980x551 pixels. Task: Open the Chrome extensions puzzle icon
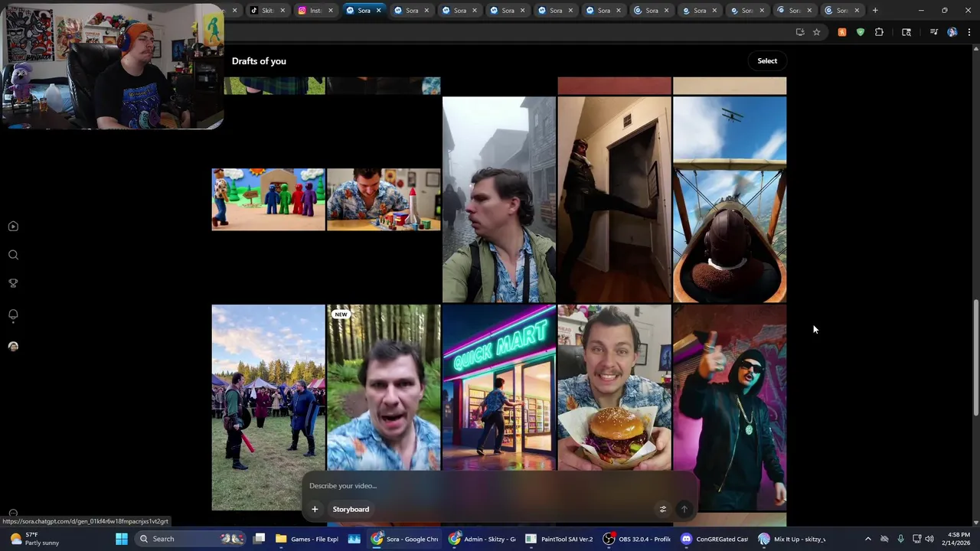click(x=879, y=32)
